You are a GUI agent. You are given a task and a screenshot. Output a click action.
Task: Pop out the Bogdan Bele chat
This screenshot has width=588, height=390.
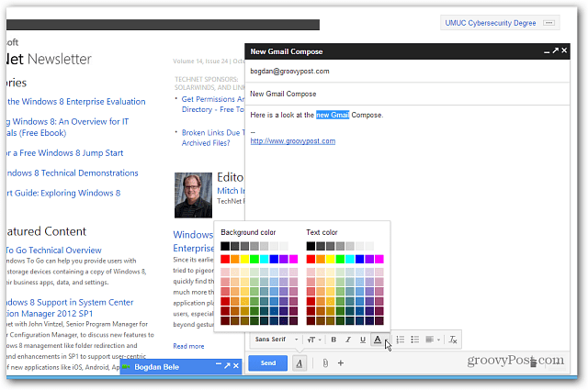[x=227, y=365]
